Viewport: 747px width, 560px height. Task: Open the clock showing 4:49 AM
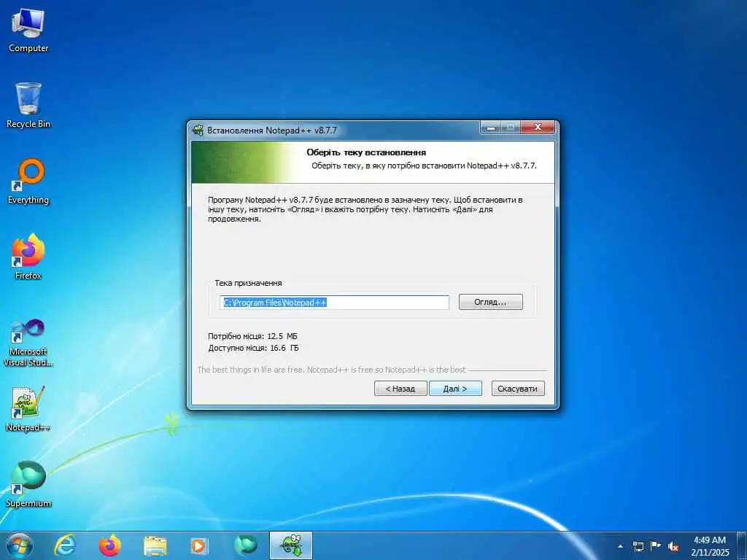pyautogui.click(x=711, y=546)
